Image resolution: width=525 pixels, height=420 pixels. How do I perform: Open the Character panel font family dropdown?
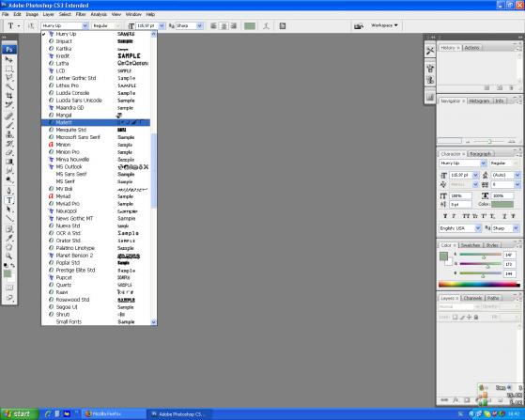pos(483,163)
